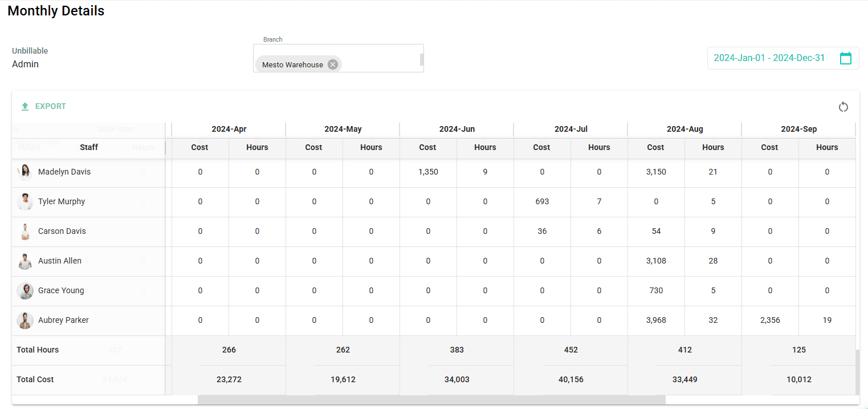Click the 2024-Jun column header
This screenshot has width=868, height=409.
(x=457, y=129)
